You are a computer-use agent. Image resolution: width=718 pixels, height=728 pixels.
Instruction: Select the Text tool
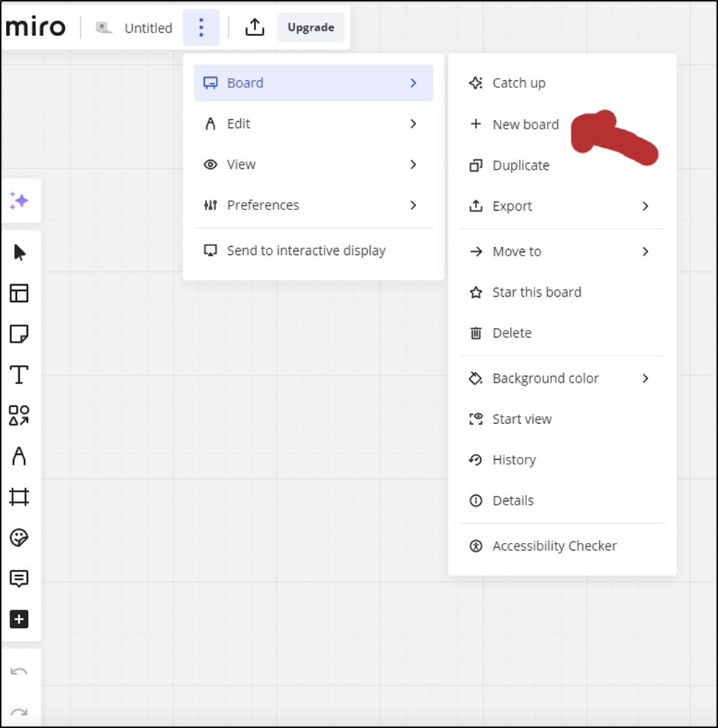[x=19, y=374]
